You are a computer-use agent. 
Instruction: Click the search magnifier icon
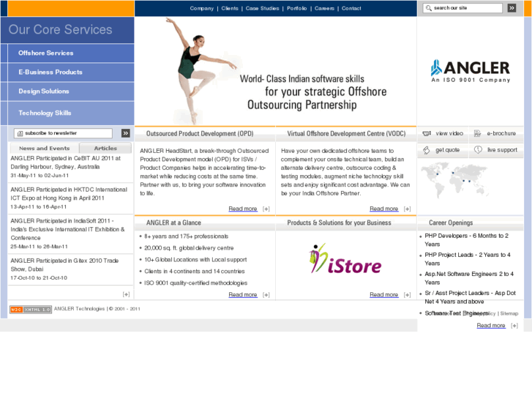(x=429, y=8)
